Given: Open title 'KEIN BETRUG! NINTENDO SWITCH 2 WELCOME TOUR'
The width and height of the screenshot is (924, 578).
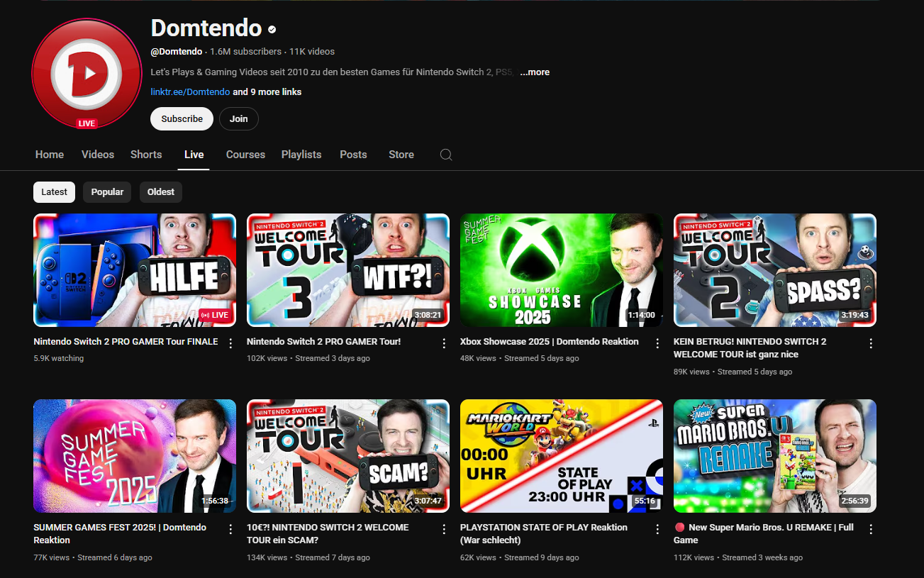Looking at the screenshot, I should 750,348.
